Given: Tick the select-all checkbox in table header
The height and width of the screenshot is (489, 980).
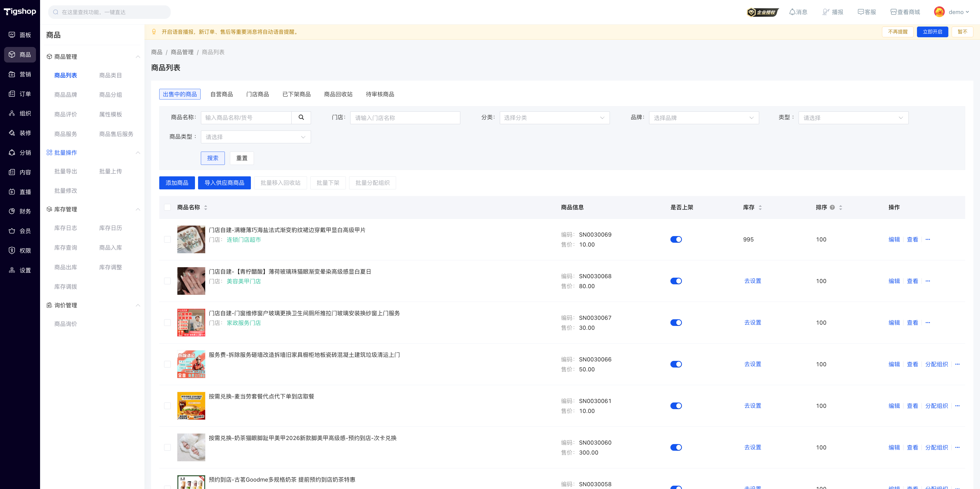Looking at the screenshot, I should [167, 207].
